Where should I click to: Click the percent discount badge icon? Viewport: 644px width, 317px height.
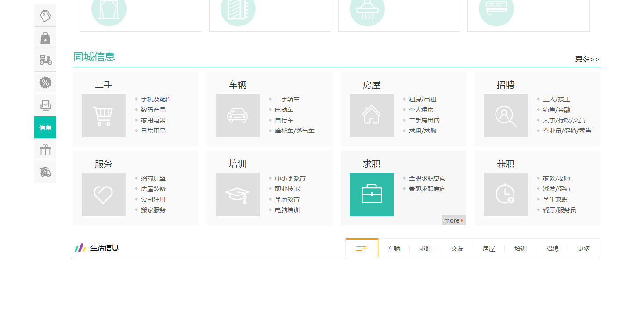pyautogui.click(x=45, y=83)
